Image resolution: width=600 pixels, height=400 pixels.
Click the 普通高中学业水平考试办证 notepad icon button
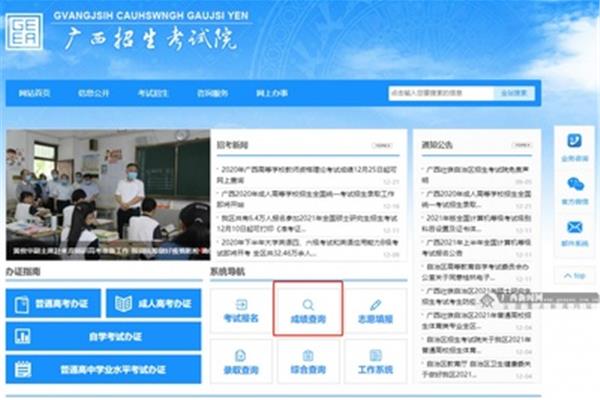103,369
